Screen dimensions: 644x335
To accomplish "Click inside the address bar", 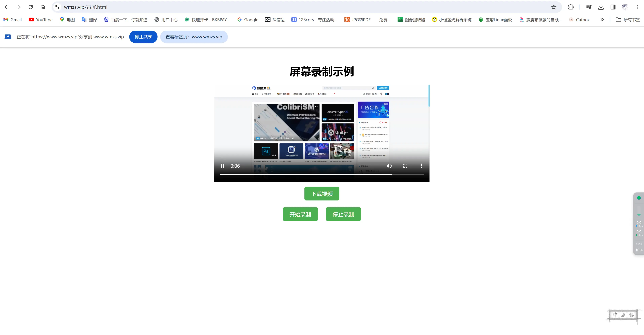I will (x=175, y=7).
